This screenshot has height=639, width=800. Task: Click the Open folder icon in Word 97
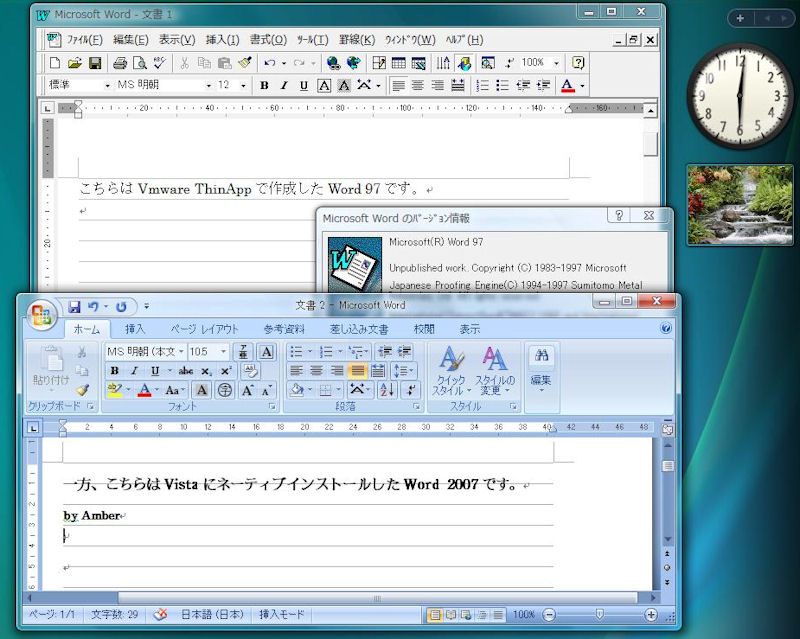(74, 63)
